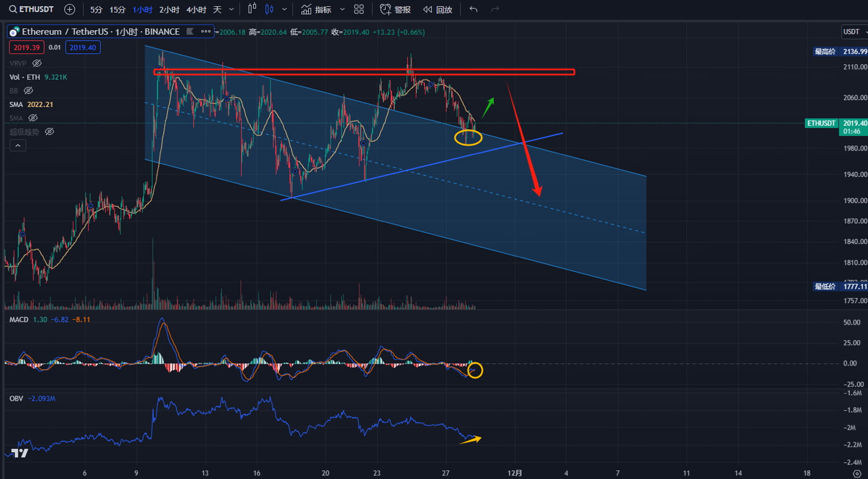The width and height of the screenshot is (868, 479).
Task: Start bar replay with 回放 button
Action: 438,10
